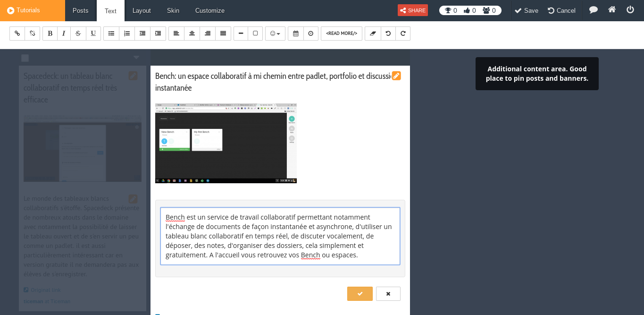Insert a bulleted list

[x=111, y=34]
